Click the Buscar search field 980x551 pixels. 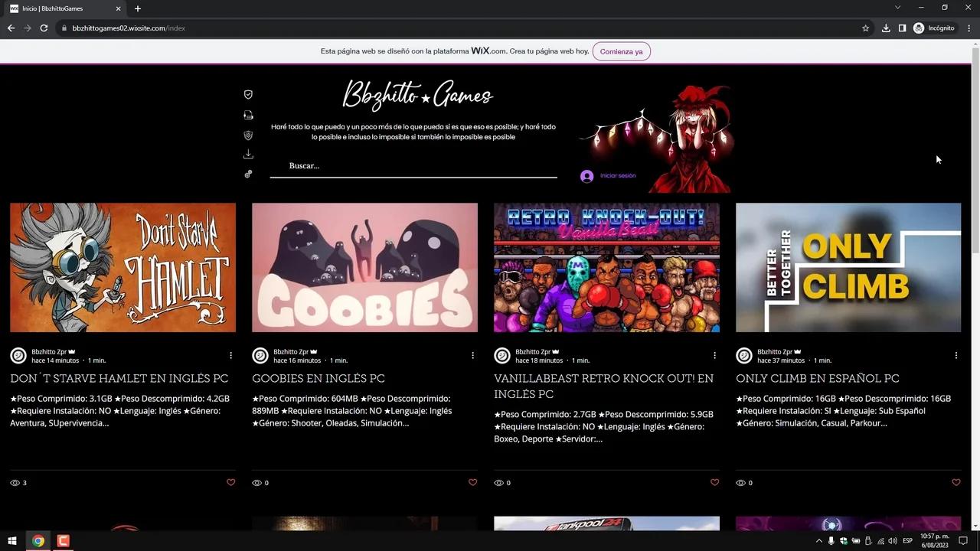(x=413, y=166)
